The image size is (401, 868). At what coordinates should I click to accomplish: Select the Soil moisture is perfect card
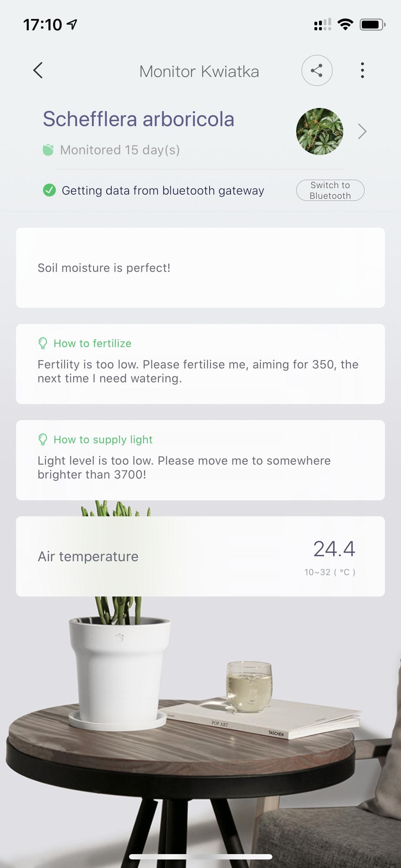click(200, 268)
